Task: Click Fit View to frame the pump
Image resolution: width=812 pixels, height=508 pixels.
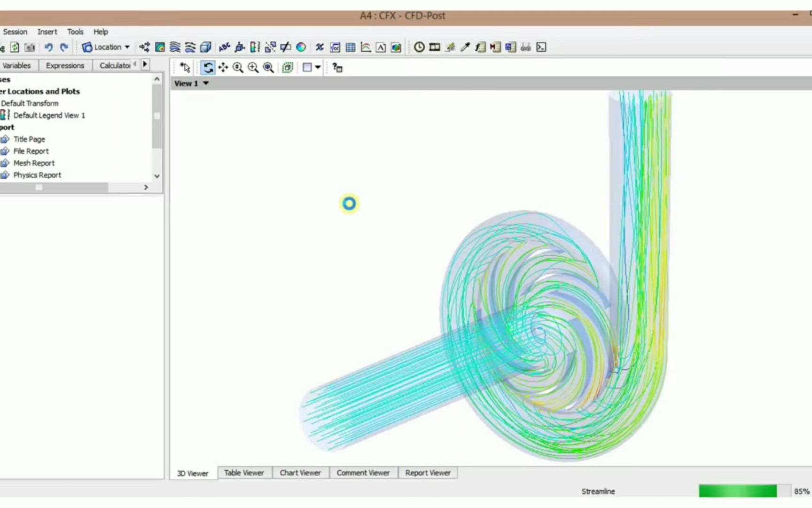Action: pyautogui.click(x=268, y=68)
